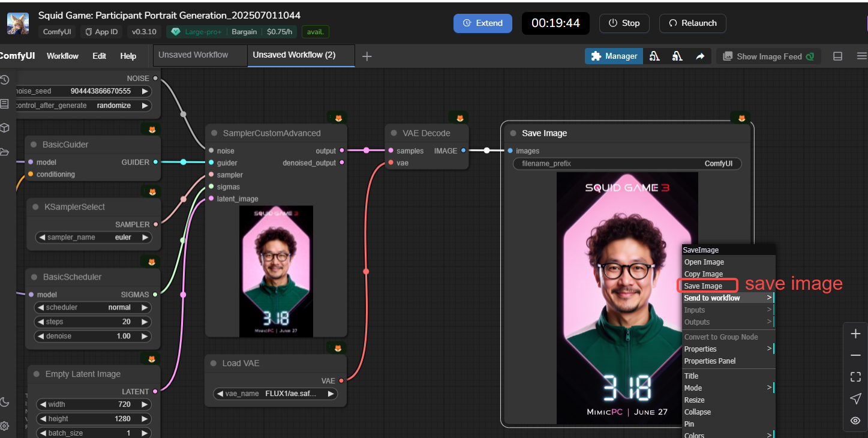The image size is (868, 438).
Task: Toggle link visibility eye icon
Action: click(x=855, y=420)
